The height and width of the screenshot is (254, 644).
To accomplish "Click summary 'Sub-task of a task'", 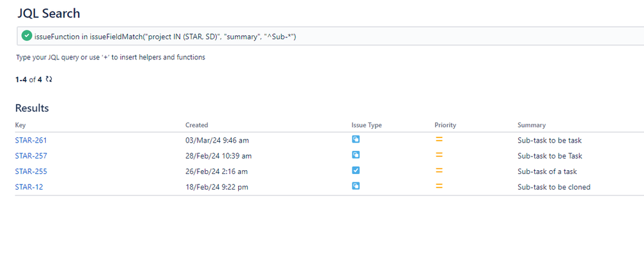I will [547, 171].
